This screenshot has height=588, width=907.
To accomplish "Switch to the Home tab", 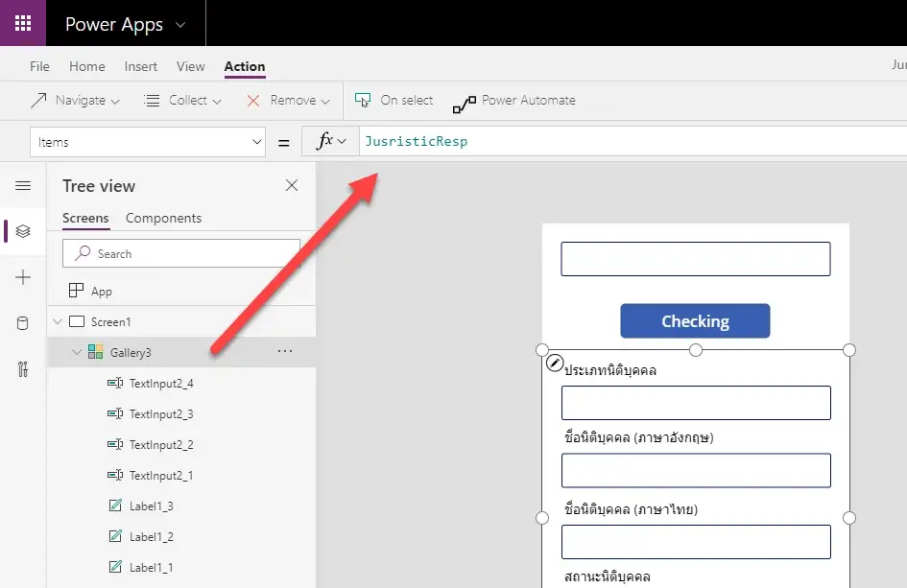I will point(86,66).
